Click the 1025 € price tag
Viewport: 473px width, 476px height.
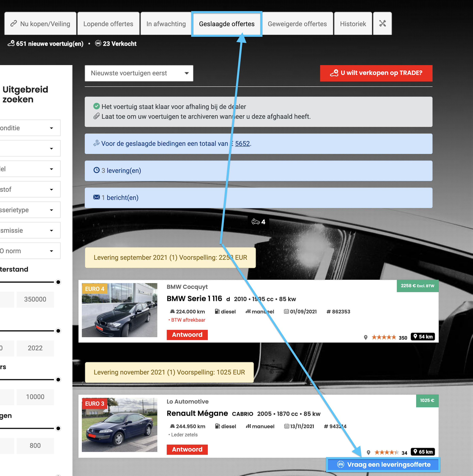click(427, 401)
